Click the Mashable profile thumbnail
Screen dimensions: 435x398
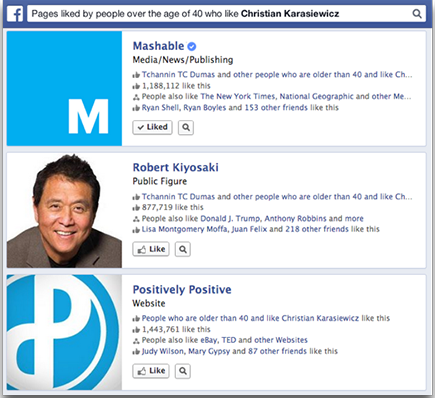click(64, 88)
